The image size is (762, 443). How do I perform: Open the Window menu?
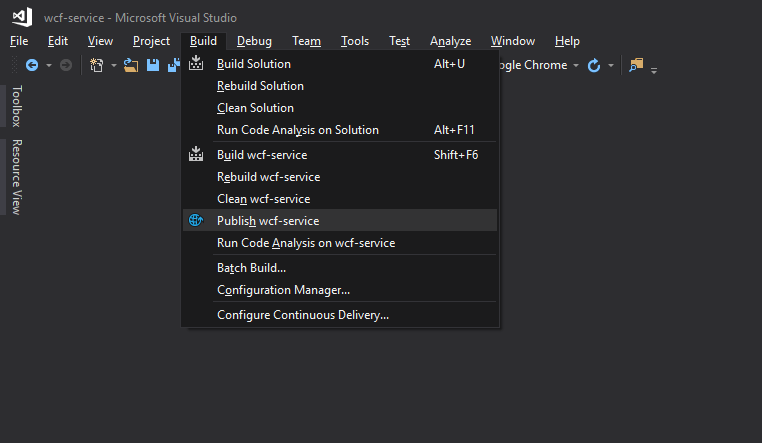[x=513, y=41]
